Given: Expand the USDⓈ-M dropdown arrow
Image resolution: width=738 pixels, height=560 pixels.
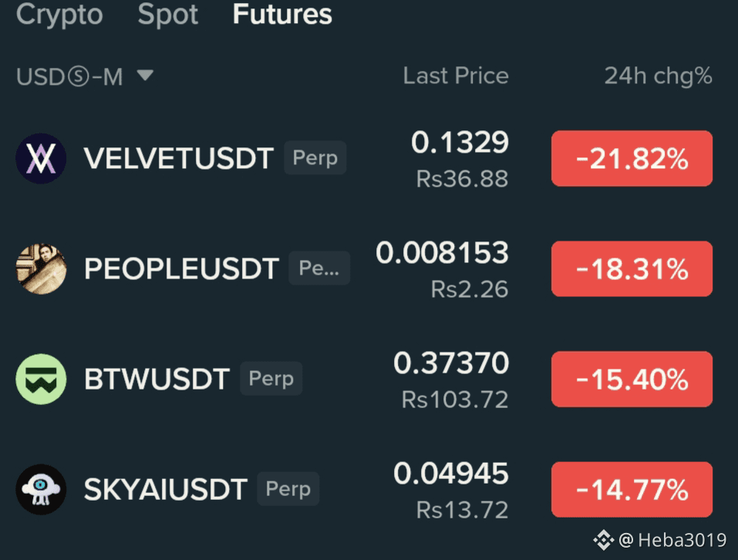Looking at the screenshot, I should (x=145, y=76).
